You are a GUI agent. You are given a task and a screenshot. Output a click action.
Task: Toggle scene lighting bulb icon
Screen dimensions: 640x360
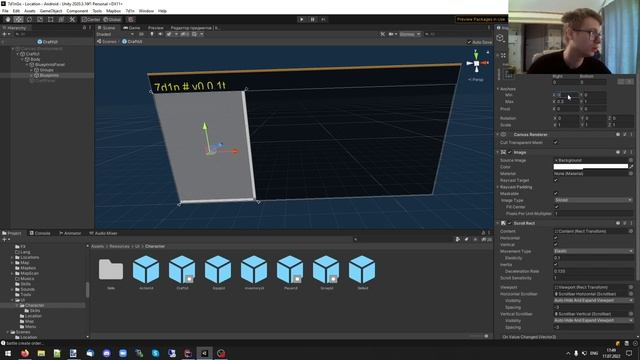pyautogui.click(x=152, y=34)
